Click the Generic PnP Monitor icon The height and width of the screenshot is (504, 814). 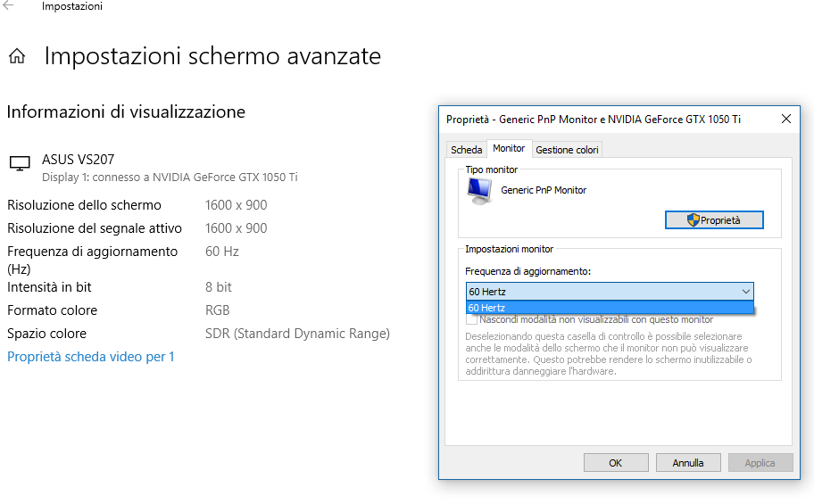pos(479,191)
